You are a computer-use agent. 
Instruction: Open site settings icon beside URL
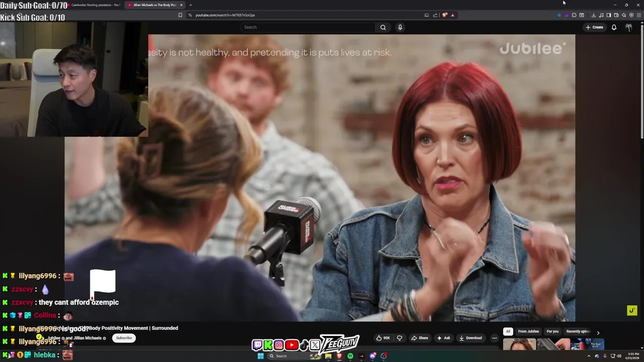coord(190,15)
